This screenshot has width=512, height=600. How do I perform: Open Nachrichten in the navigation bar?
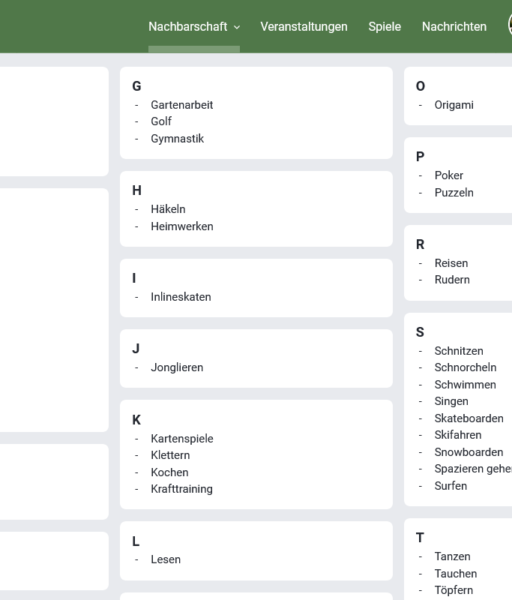click(x=454, y=27)
